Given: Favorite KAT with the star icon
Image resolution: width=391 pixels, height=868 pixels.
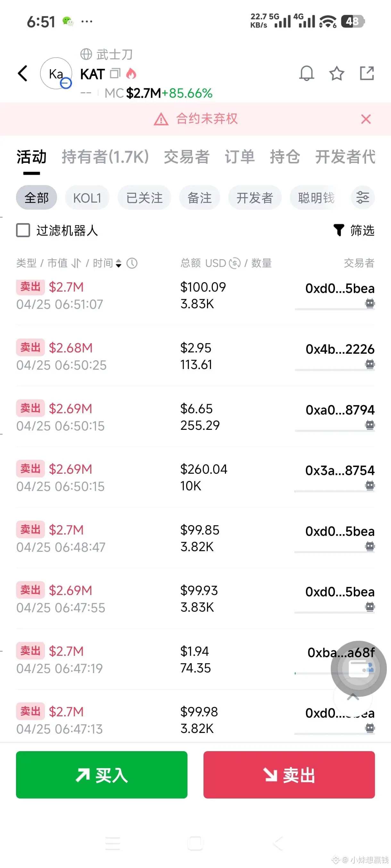Looking at the screenshot, I should click(336, 73).
